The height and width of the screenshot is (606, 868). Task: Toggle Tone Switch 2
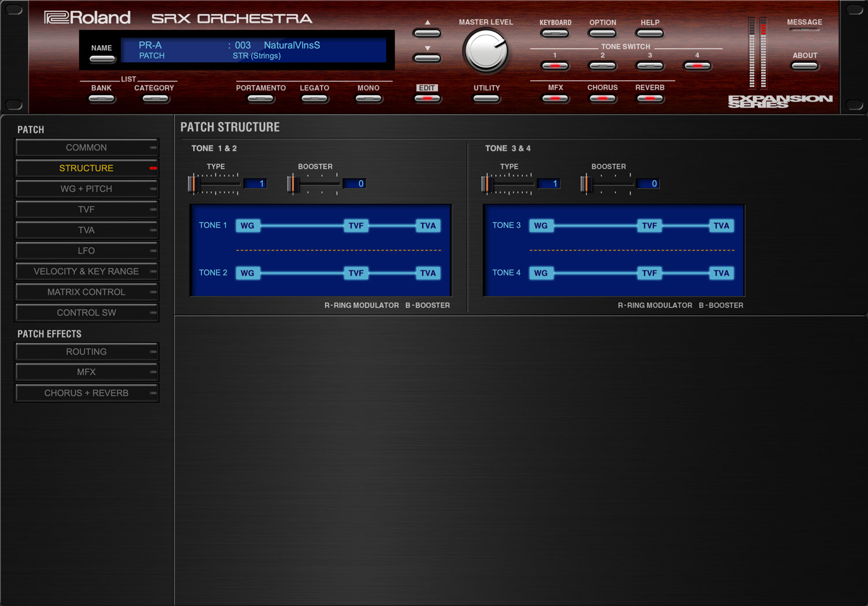(602, 66)
